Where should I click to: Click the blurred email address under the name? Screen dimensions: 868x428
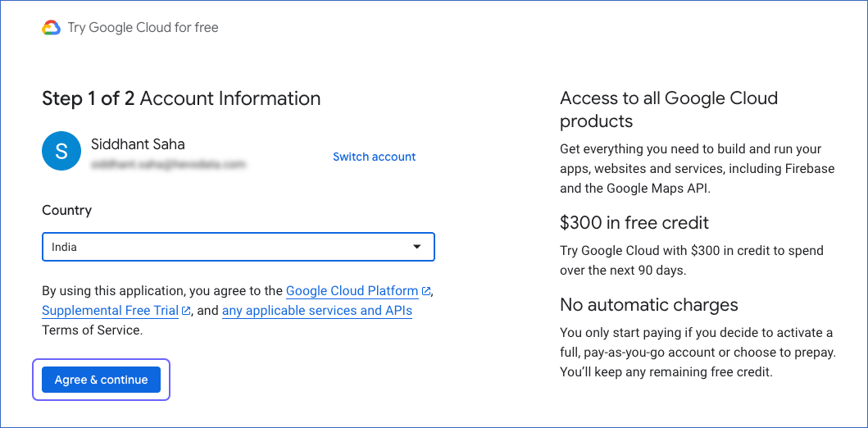168,164
